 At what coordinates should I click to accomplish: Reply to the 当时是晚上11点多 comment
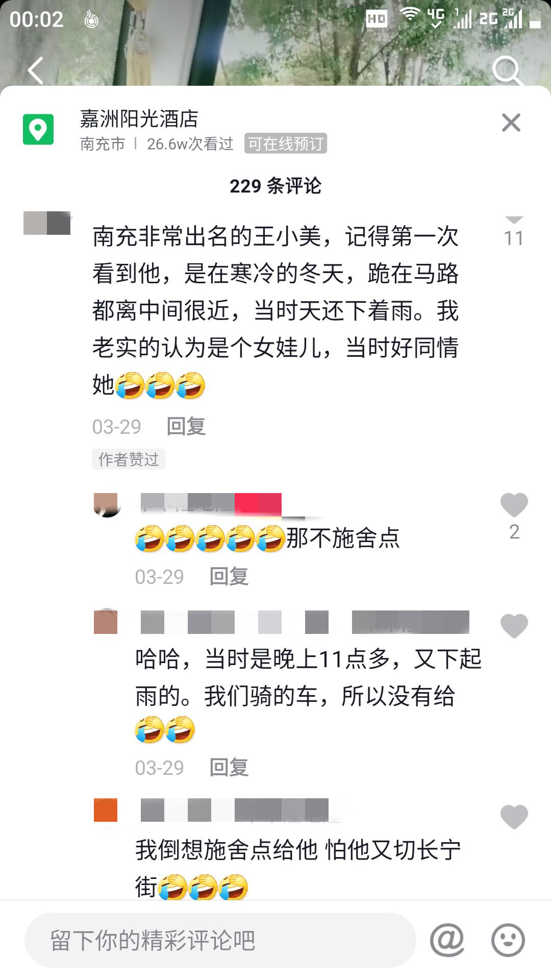[229, 767]
